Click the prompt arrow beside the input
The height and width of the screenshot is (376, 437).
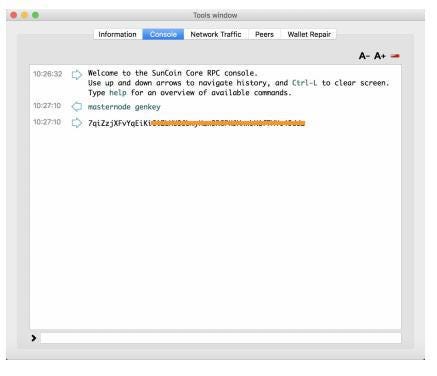tap(34, 338)
